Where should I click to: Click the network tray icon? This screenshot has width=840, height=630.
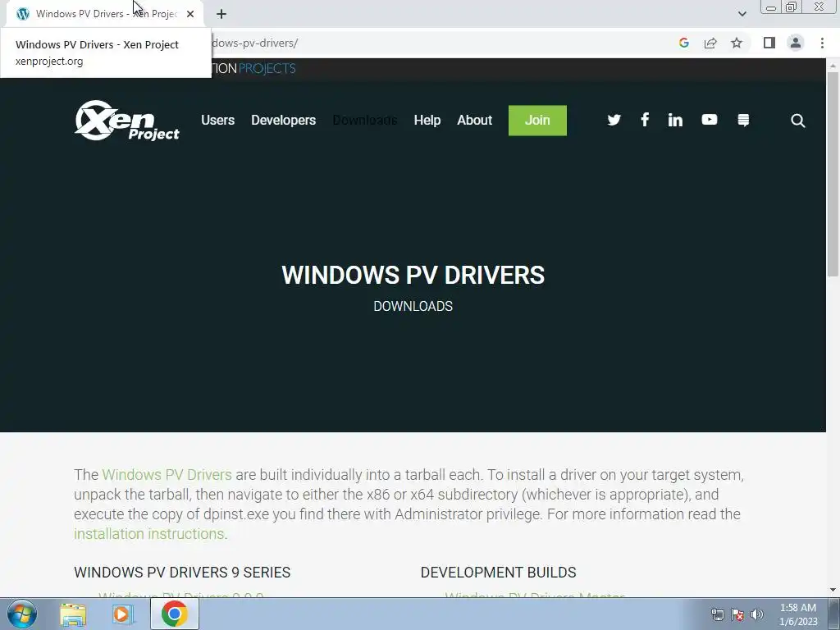click(717, 614)
